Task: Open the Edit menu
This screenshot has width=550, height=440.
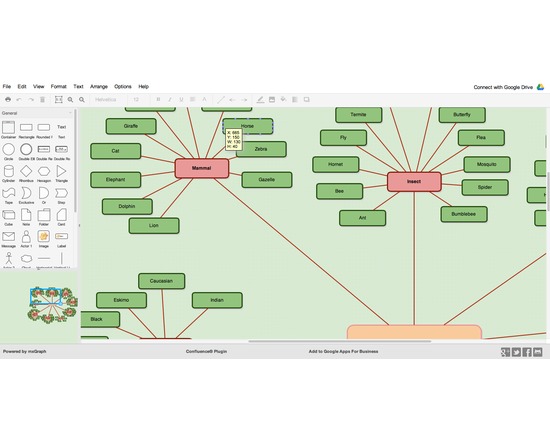Action: tap(22, 86)
